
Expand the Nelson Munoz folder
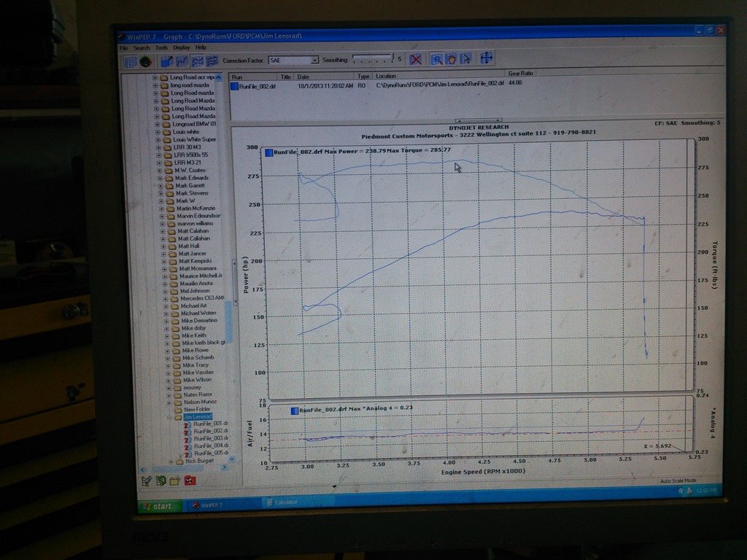(x=168, y=402)
